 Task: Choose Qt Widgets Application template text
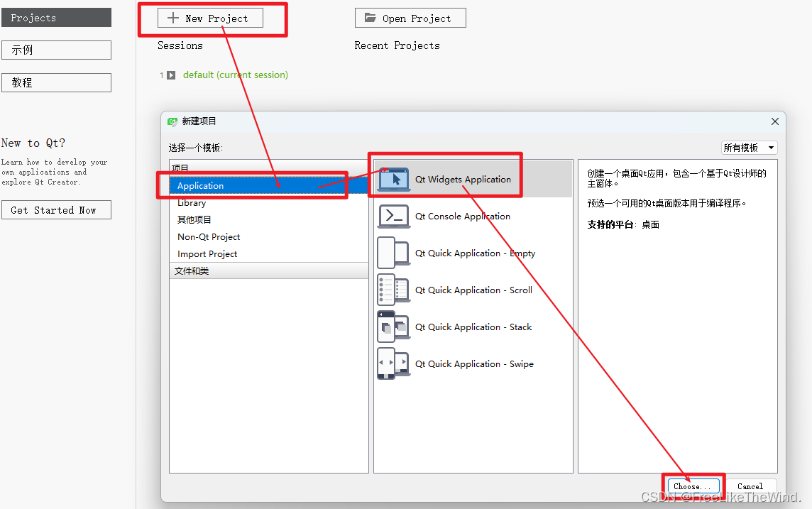pos(463,179)
